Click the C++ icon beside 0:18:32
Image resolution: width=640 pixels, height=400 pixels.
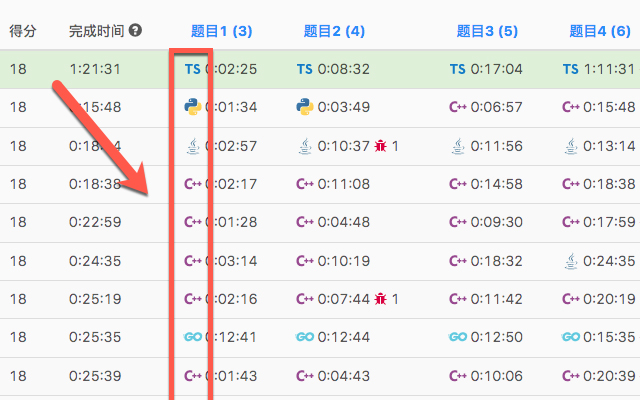458,261
